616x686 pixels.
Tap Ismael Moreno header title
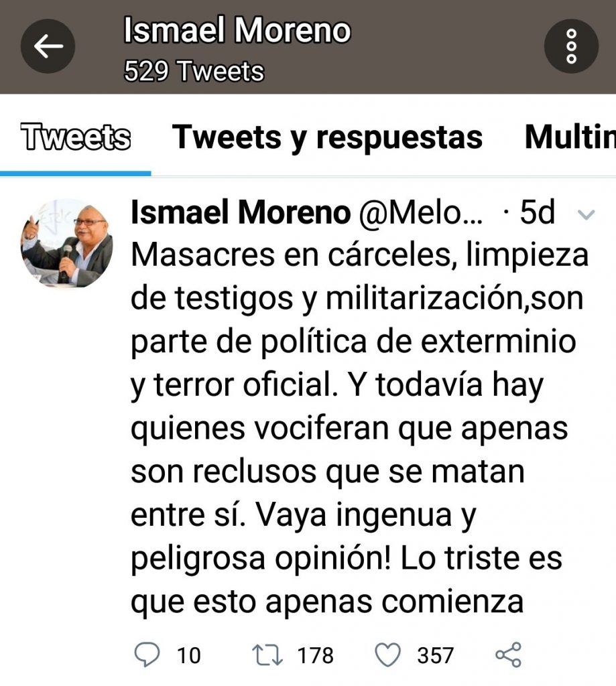237,29
